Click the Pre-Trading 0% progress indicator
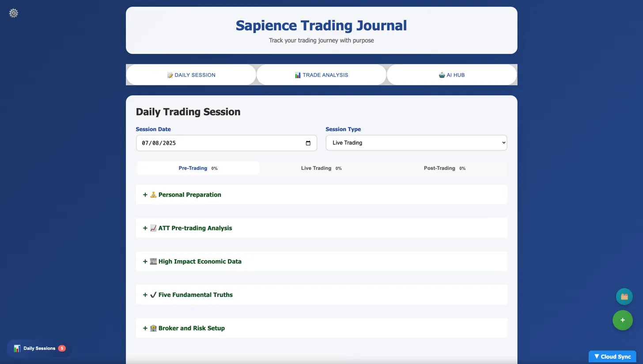 click(x=198, y=168)
